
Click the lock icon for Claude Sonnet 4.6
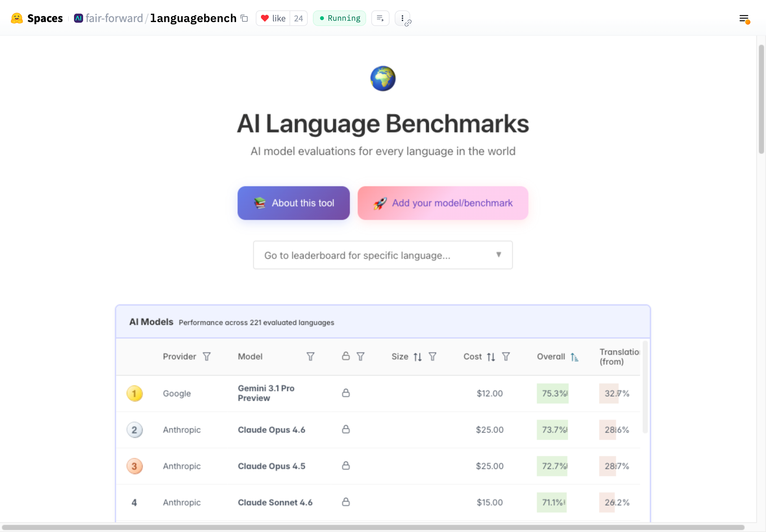point(346,502)
